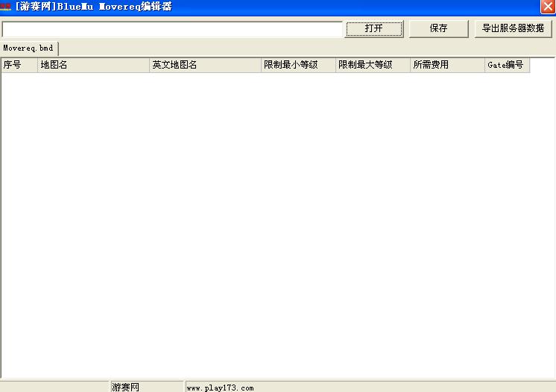Screen dimensions: 556x392
Task: Select the 英文地图名 column header
Action: tap(205, 65)
